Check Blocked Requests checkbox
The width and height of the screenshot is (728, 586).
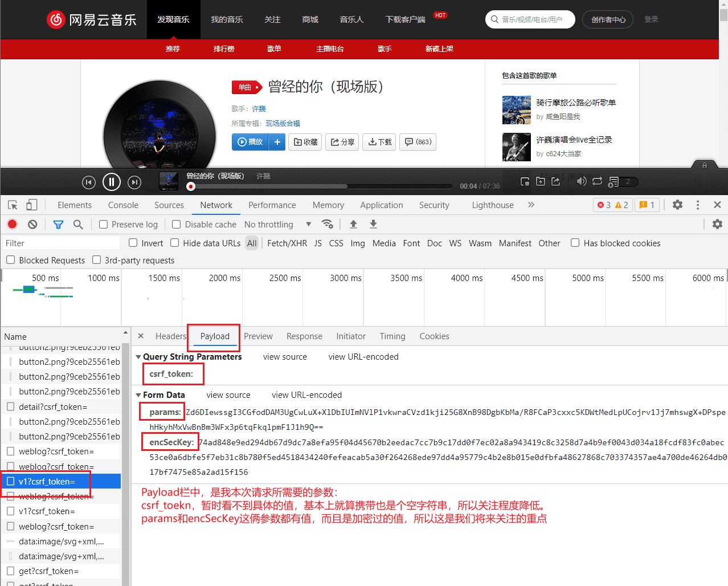click(10, 260)
